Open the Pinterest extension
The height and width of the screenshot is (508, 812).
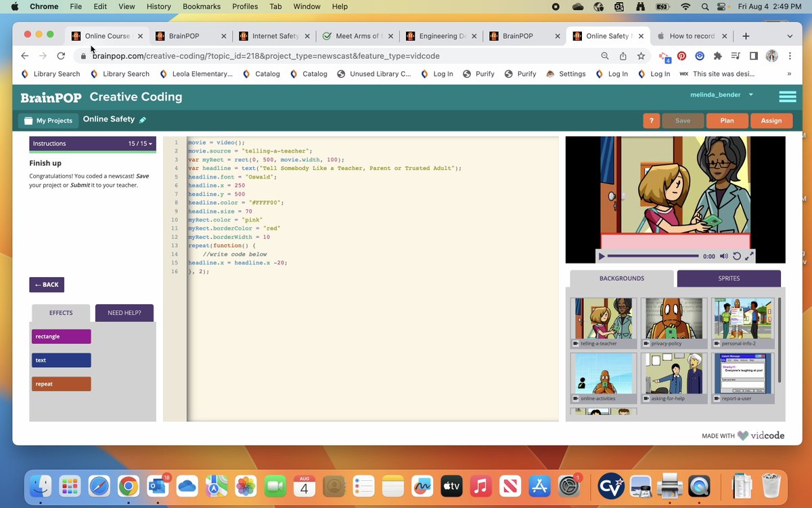tap(682, 56)
